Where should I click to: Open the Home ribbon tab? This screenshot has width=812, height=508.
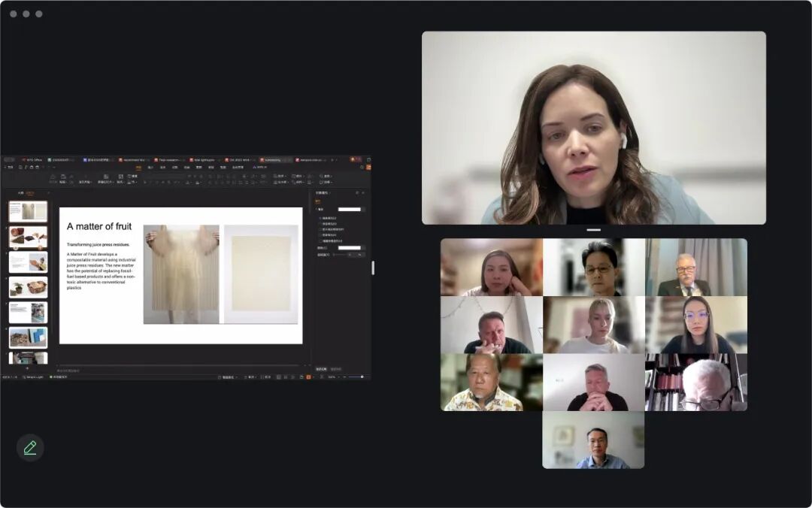click(x=138, y=168)
